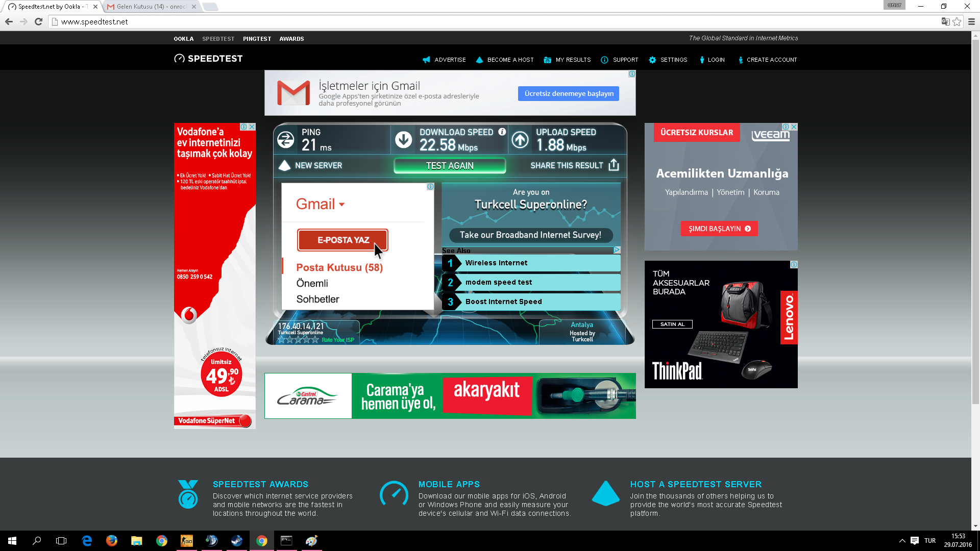Click the Speedtest Awards medal icon
This screenshot has width=980, height=551.
[x=188, y=494]
